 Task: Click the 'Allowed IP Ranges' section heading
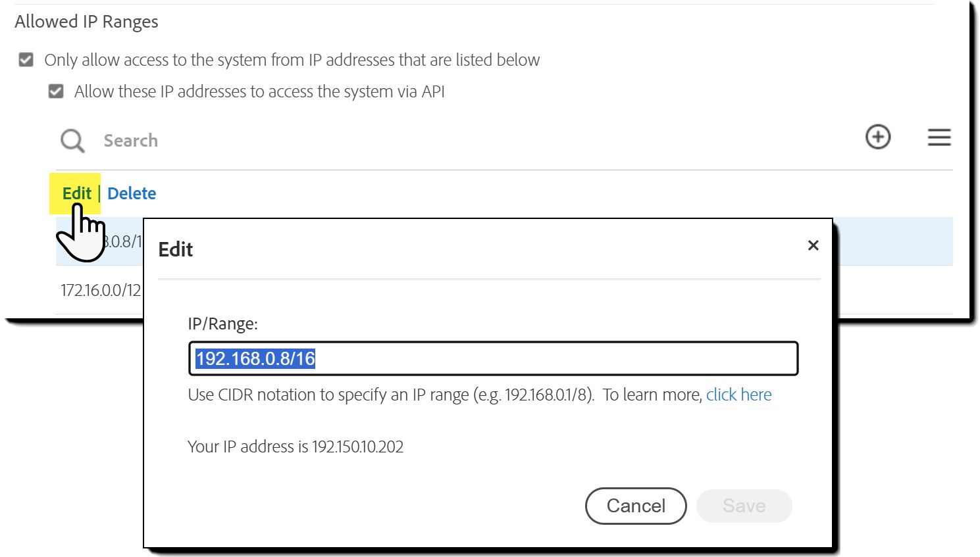(x=86, y=22)
